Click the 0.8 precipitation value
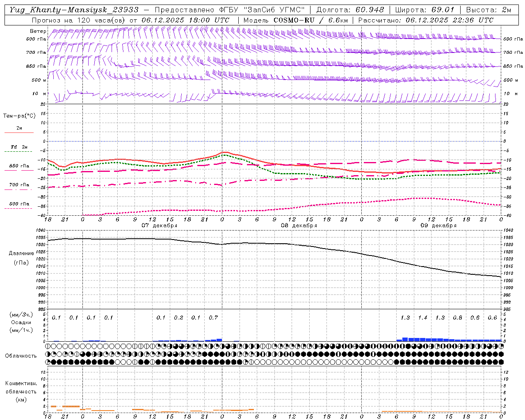The width and height of the screenshot is (525, 420). [x=457, y=318]
